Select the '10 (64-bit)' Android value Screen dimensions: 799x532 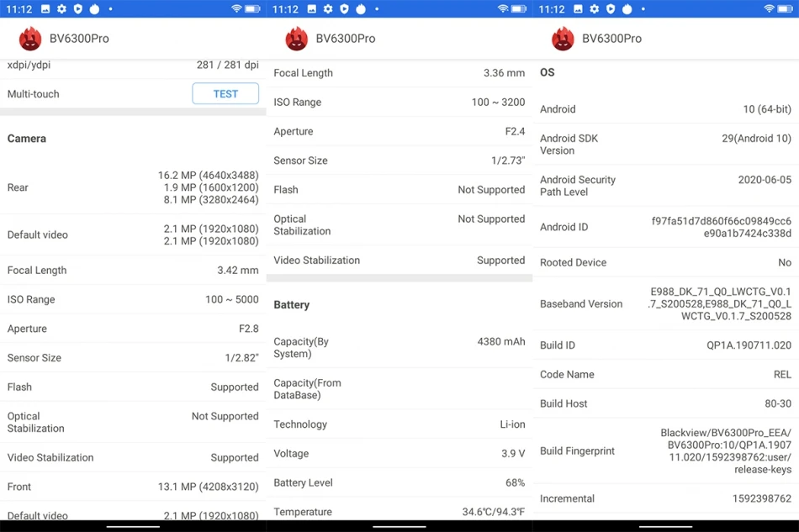(767, 109)
